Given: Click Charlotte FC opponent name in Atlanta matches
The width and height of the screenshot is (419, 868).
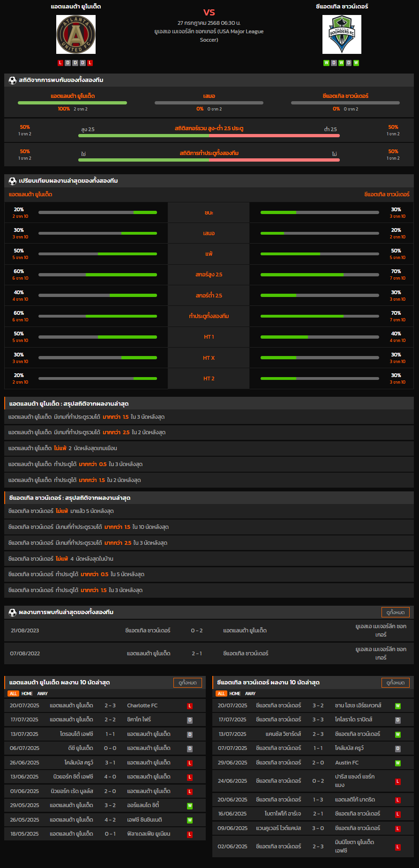Looking at the screenshot, I should (x=142, y=705).
